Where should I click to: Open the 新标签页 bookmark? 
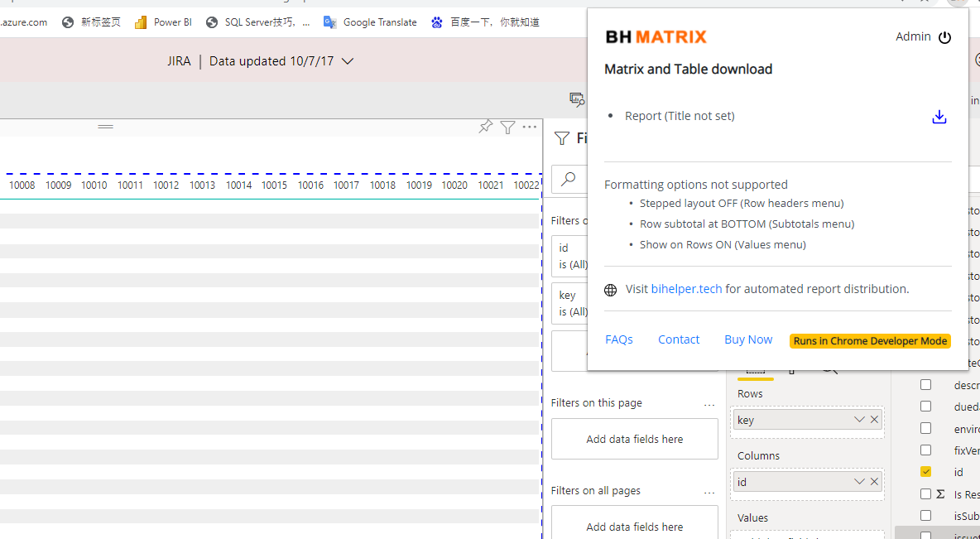91,22
